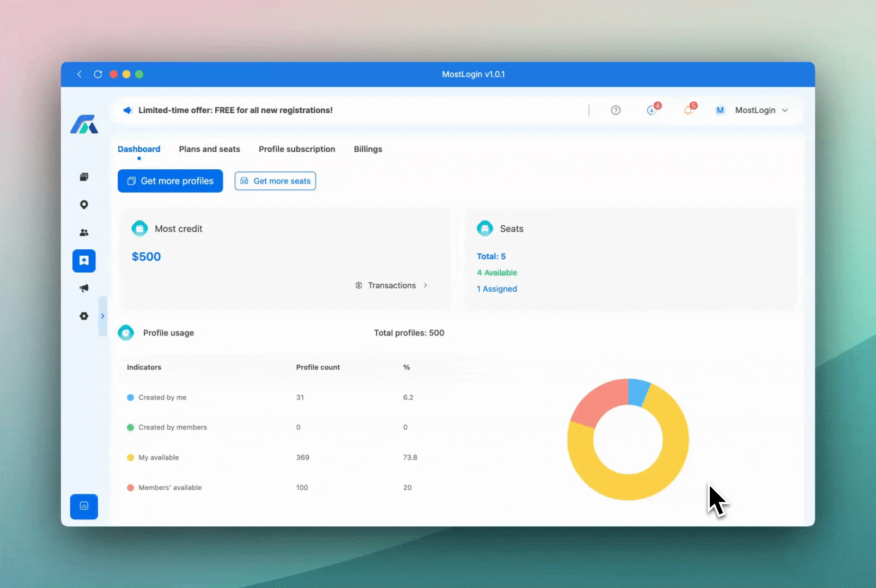Image resolution: width=876 pixels, height=588 pixels.
Task: Switch to the Plans and seats tab
Action: [209, 149]
